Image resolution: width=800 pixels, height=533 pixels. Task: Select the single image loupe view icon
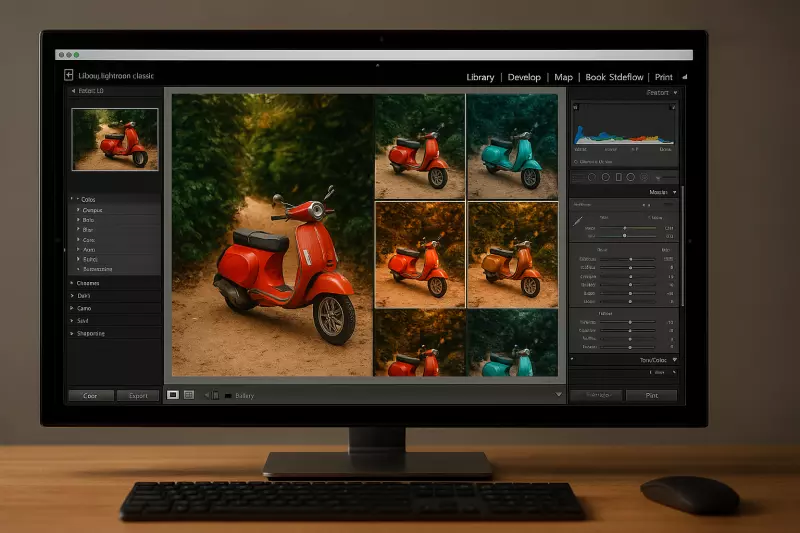click(173, 395)
